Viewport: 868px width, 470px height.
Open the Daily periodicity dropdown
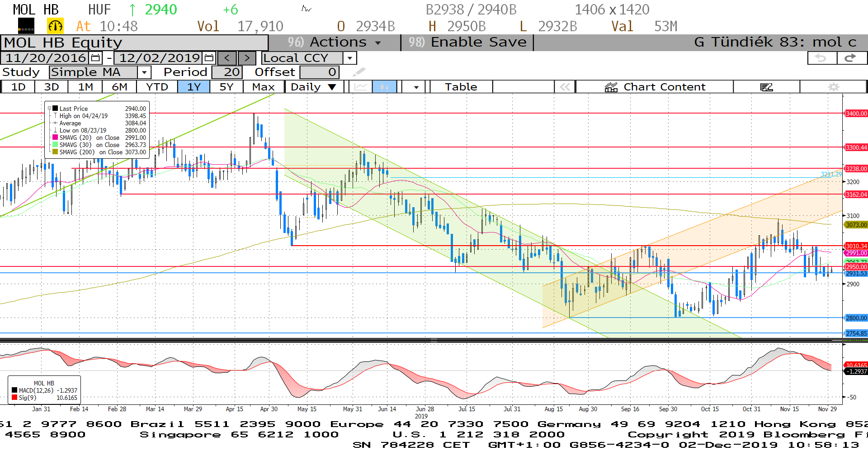[x=314, y=87]
